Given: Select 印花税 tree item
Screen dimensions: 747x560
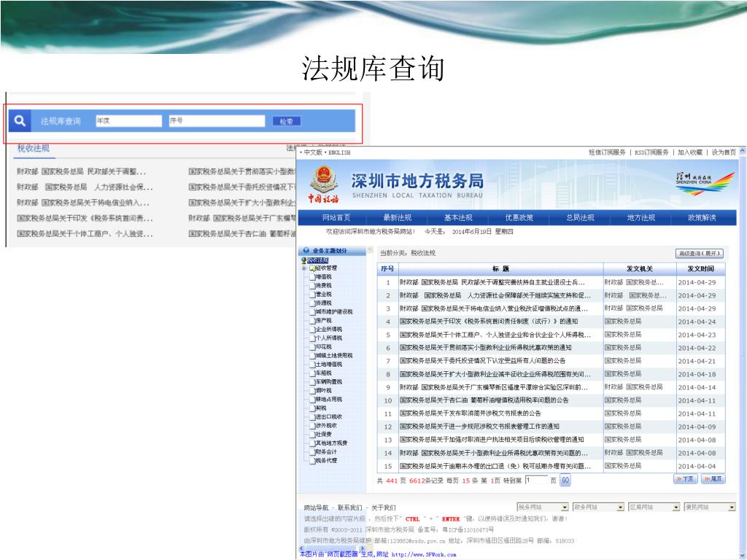Looking at the screenshot, I should tap(323, 346).
